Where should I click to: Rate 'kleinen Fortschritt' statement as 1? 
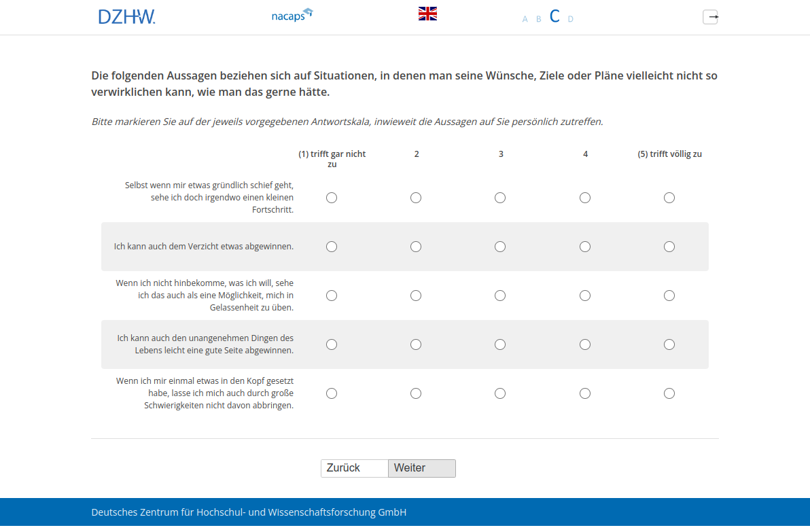point(332,198)
